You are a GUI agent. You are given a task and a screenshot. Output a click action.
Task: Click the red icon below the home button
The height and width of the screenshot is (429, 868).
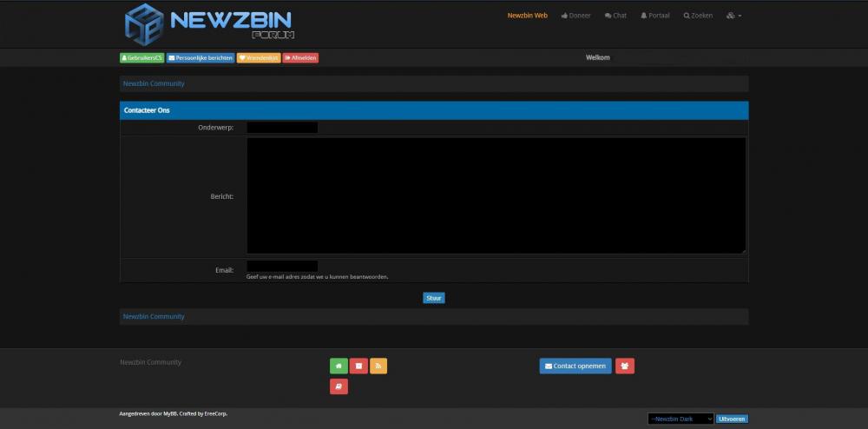pyautogui.click(x=339, y=386)
